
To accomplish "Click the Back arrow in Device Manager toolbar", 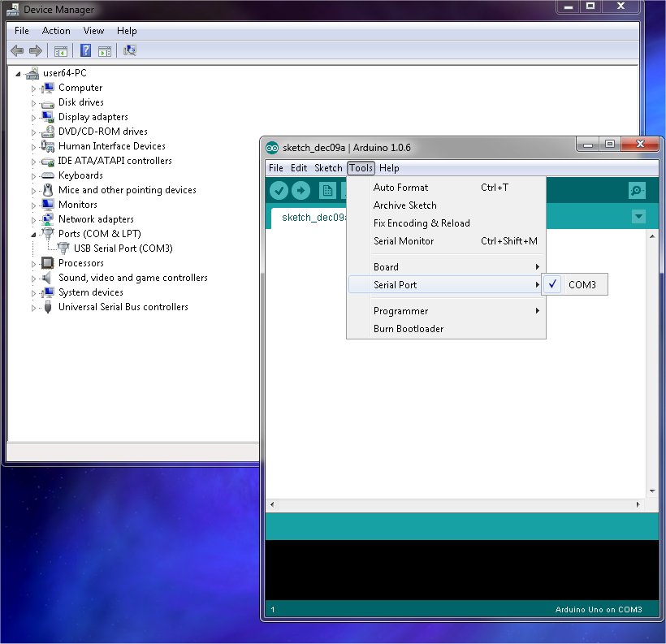I will pyautogui.click(x=17, y=51).
